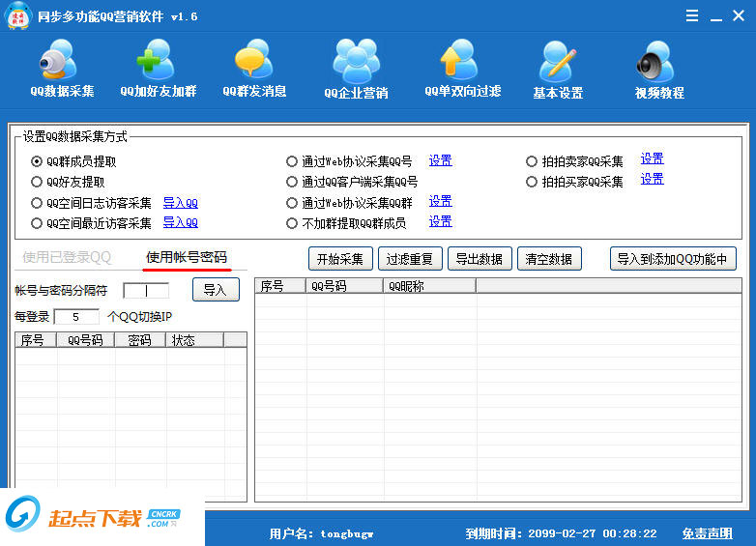The width and height of the screenshot is (756, 546).
Task: Switch to 使用帐号密码 tab
Action: 187,257
